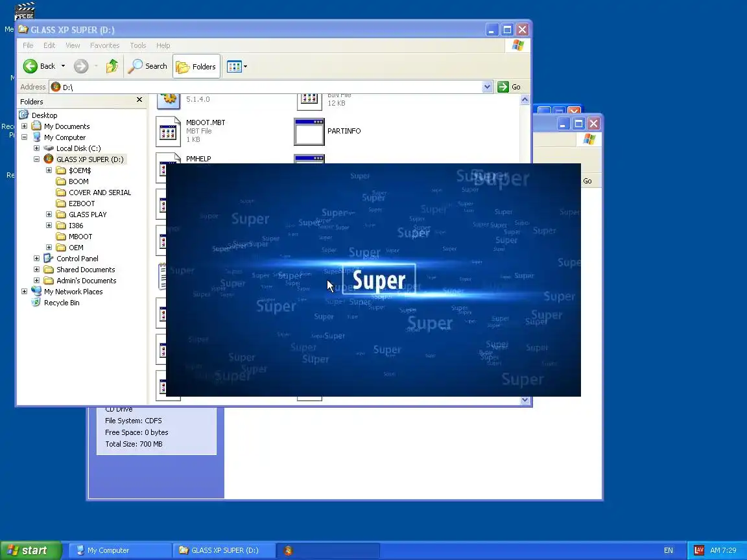
Task: Click the Forward arrow icon
Action: [81, 66]
